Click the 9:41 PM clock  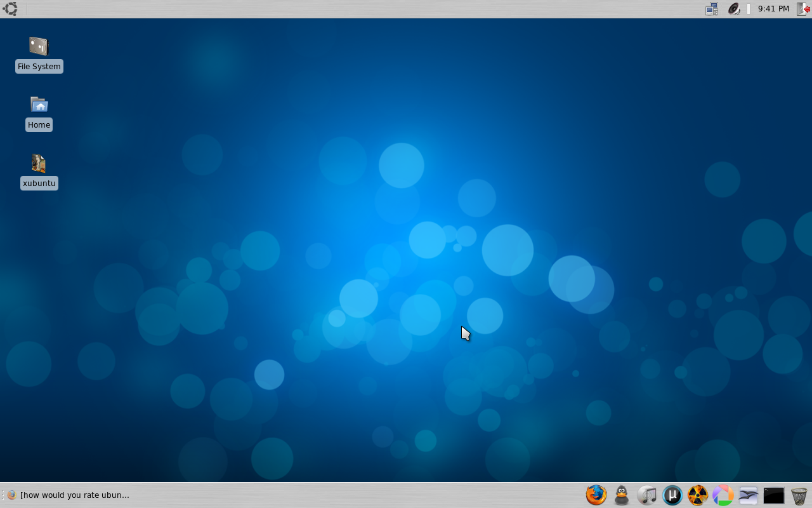[773, 9]
